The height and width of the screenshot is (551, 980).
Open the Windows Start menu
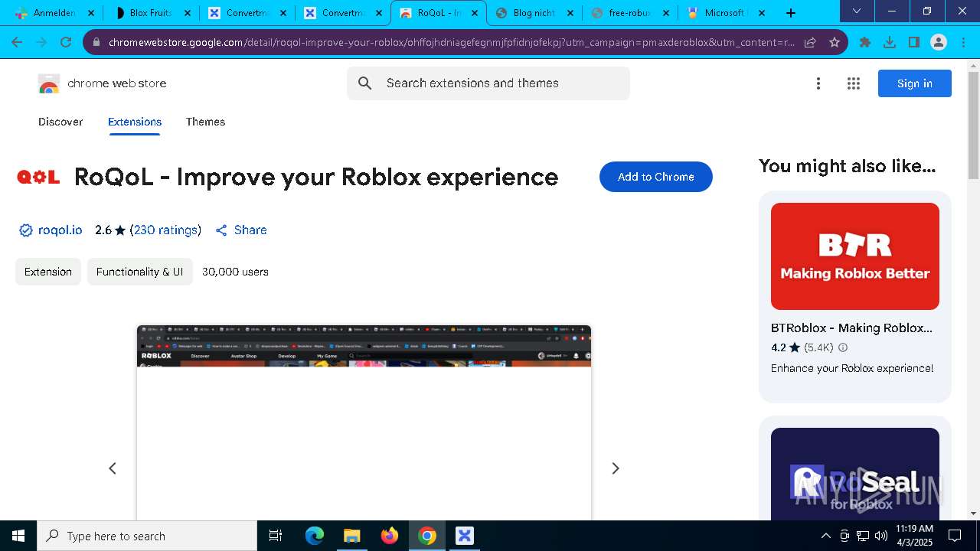point(18,536)
